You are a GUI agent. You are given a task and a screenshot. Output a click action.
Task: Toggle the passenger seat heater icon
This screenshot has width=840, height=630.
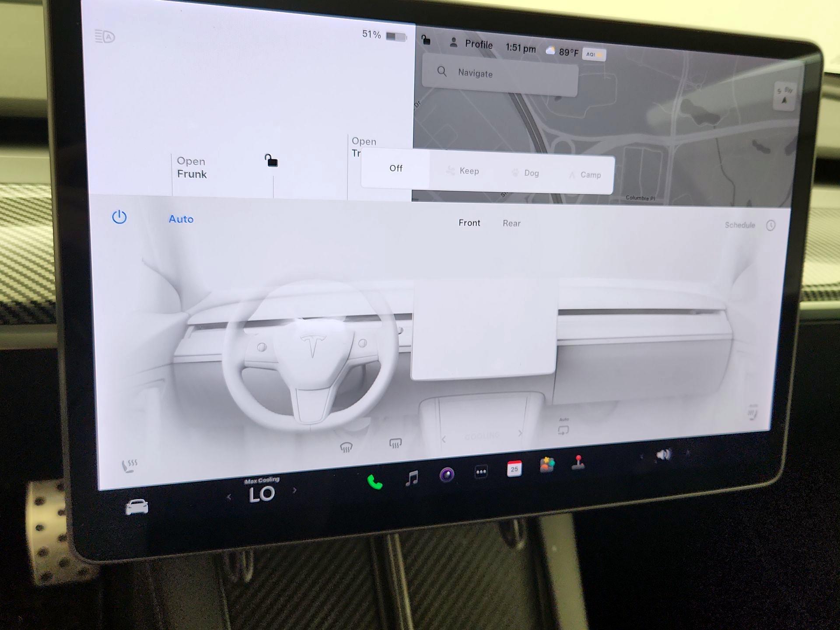(x=752, y=412)
